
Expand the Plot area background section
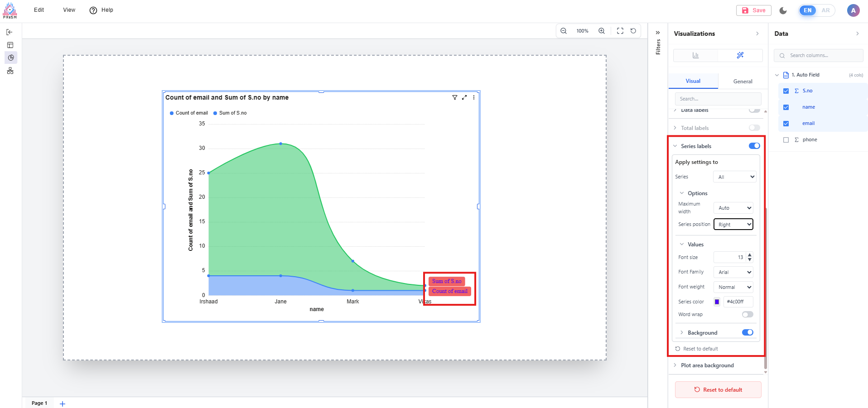(x=707, y=365)
